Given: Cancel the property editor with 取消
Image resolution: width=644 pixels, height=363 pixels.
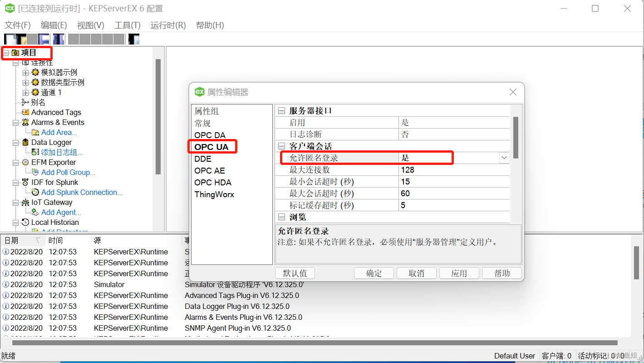Looking at the screenshot, I should (417, 273).
